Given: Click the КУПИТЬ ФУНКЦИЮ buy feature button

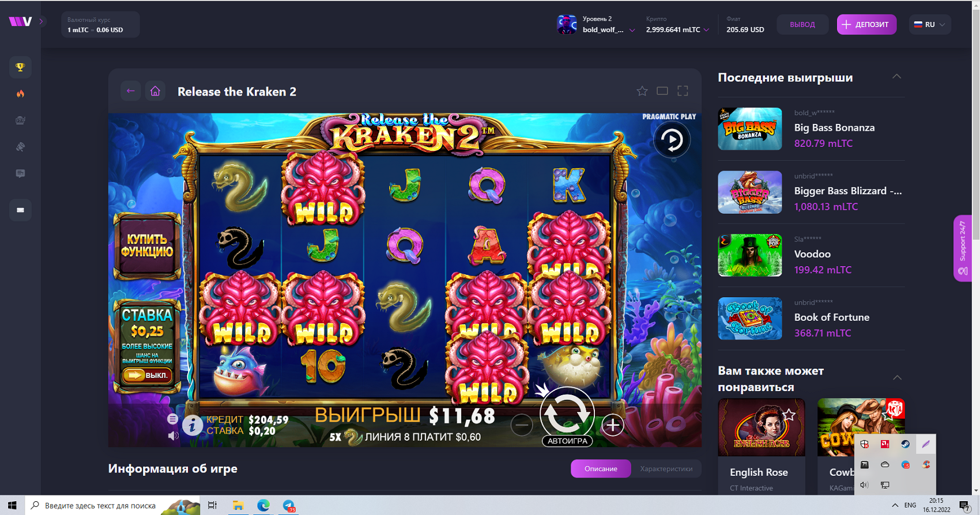Looking at the screenshot, I should pyautogui.click(x=147, y=246).
